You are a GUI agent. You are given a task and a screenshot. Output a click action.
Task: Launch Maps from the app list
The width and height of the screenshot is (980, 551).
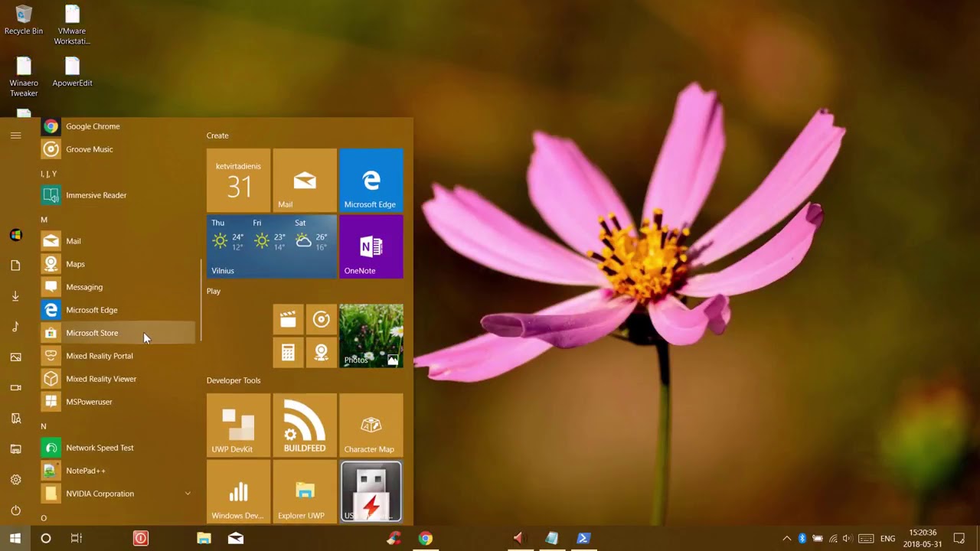click(119, 264)
